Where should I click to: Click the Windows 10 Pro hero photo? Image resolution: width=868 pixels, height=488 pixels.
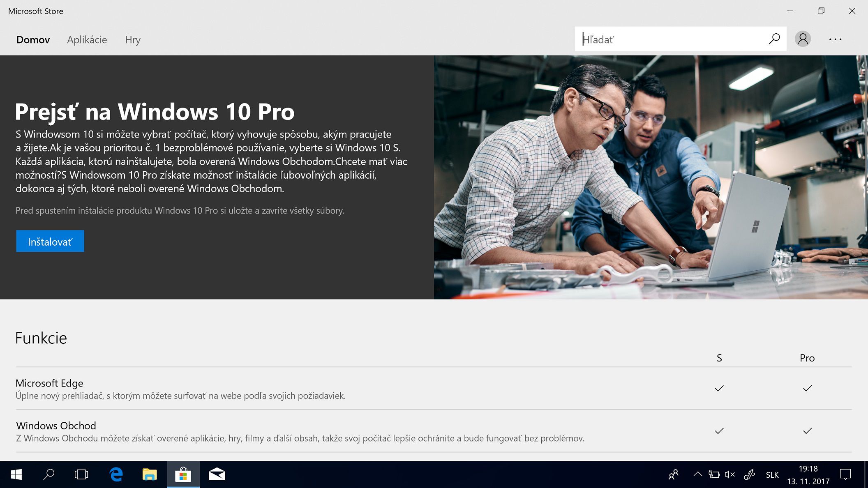651,177
